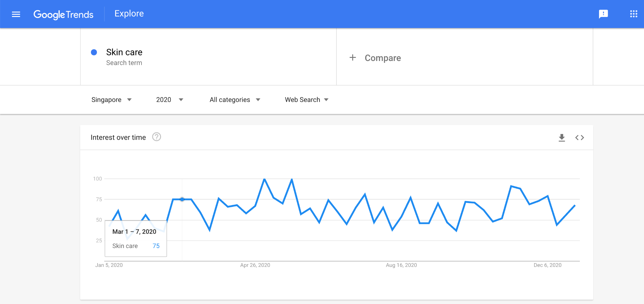Image resolution: width=644 pixels, height=304 pixels.
Task: Download the interest over time CSV
Action: point(562,138)
